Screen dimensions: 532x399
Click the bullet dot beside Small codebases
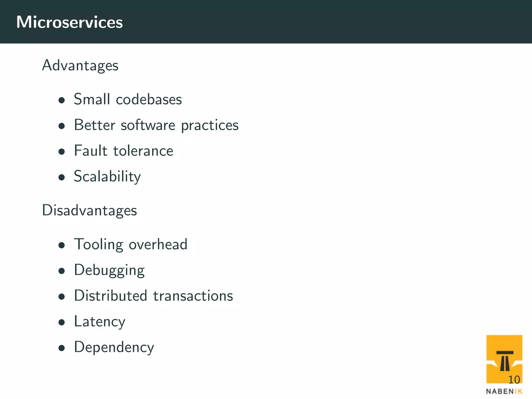point(62,101)
